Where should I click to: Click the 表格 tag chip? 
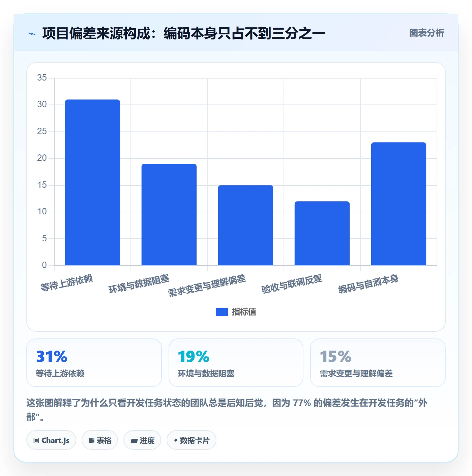click(x=100, y=440)
